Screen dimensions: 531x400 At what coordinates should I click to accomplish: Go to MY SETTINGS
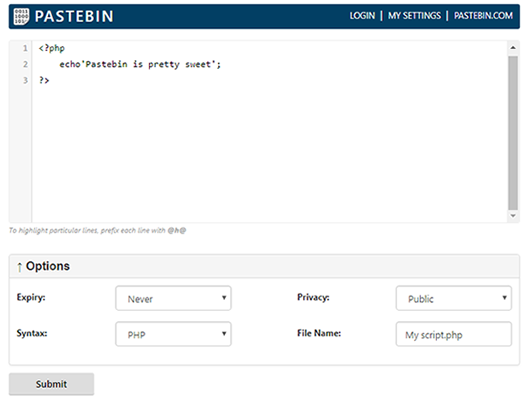click(x=414, y=16)
